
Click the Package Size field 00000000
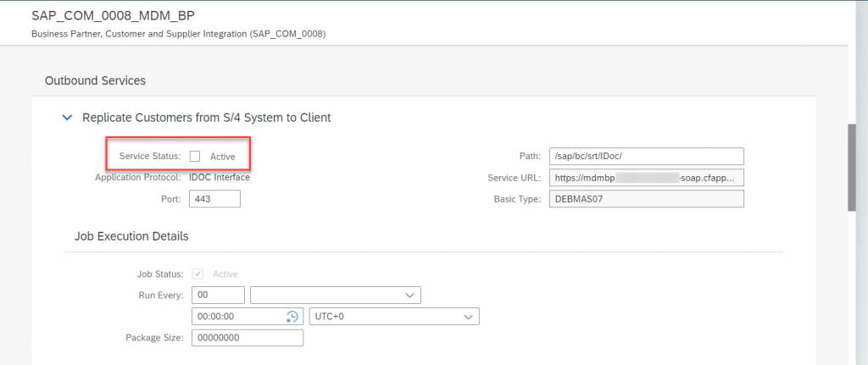248,337
